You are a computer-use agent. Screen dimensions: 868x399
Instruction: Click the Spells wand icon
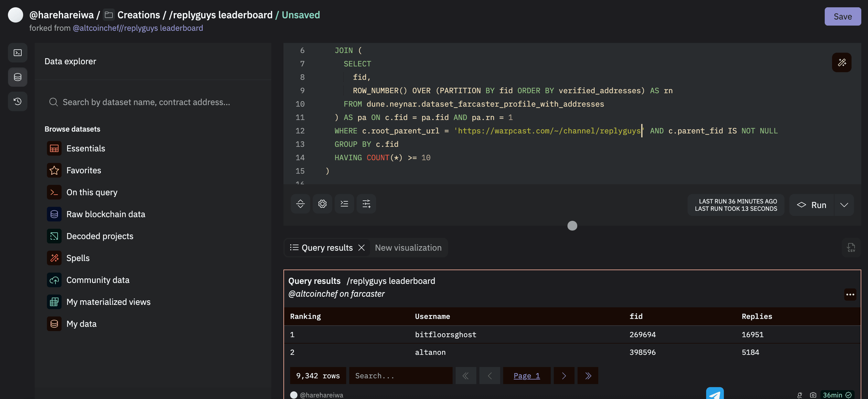click(54, 258)
